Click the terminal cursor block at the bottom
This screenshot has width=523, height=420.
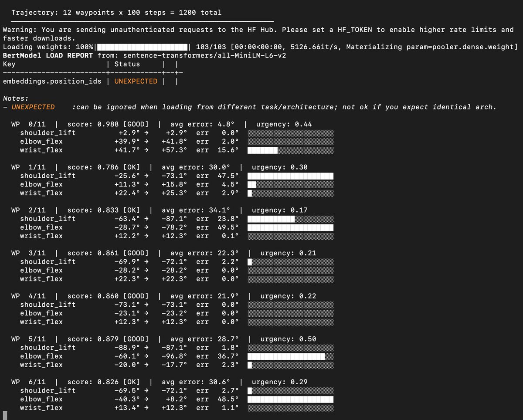(x=5, y=415)
